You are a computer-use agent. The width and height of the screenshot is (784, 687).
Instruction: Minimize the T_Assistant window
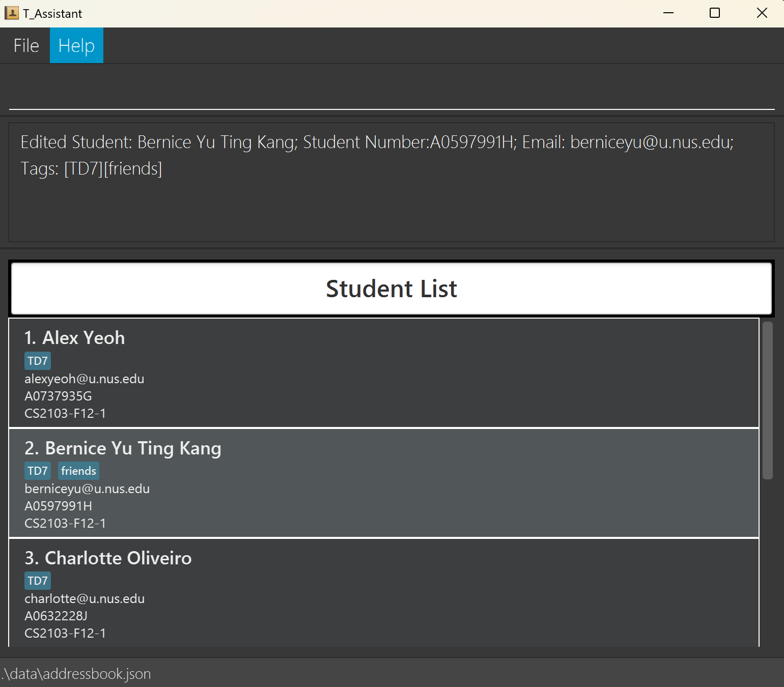668,13
